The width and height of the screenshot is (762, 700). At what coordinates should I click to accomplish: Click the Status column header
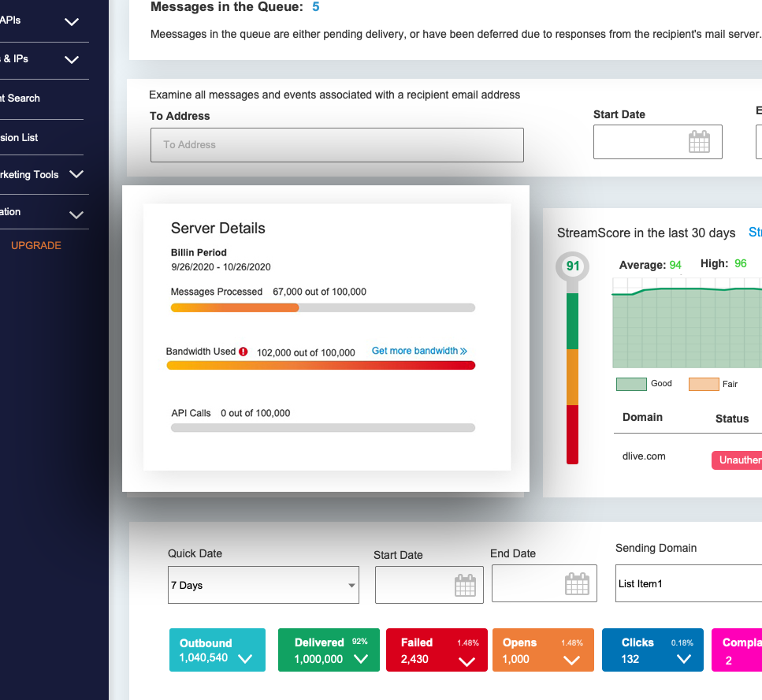coord(732,419)
